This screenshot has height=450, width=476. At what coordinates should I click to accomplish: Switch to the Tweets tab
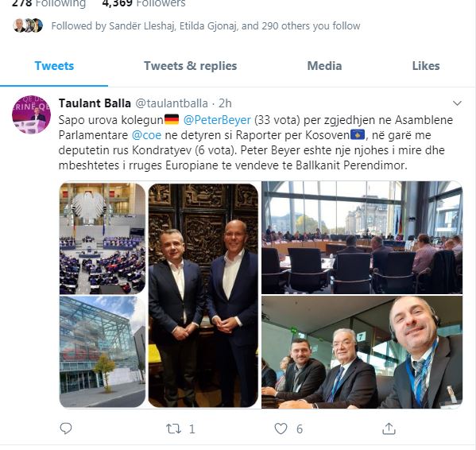click(x=54, y=66)
